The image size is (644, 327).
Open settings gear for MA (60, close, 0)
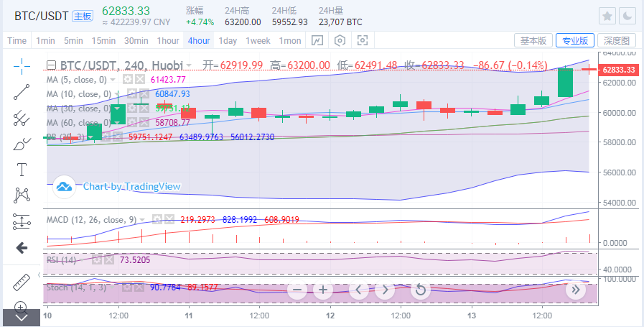tap(132, 123)
